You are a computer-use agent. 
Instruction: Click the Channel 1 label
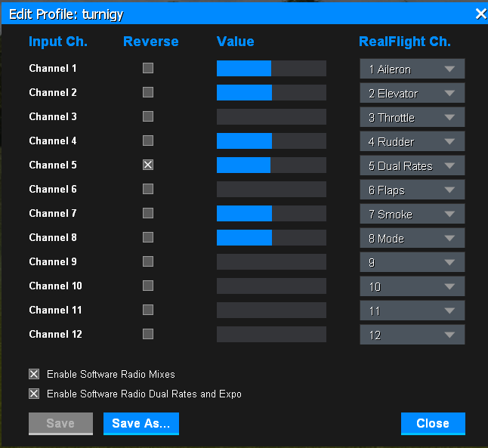click(x=53, y=68)
